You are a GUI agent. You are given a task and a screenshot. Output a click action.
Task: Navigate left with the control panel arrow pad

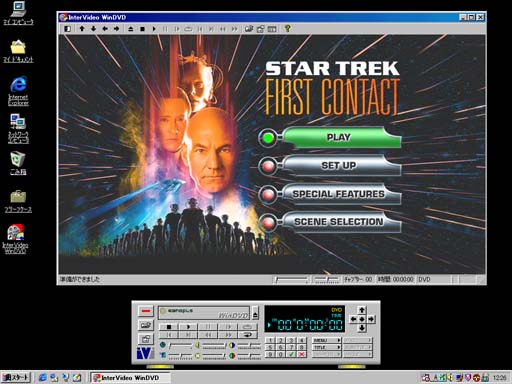pyautogui.click(x=353, y=319)
